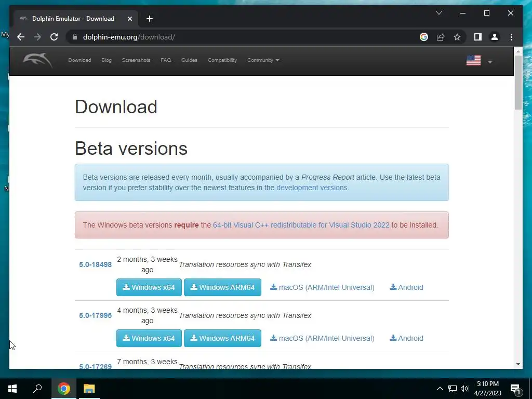Click the Dolphin logo in site header
This screenshot has width=532, height=399.
tap(37, 61)
